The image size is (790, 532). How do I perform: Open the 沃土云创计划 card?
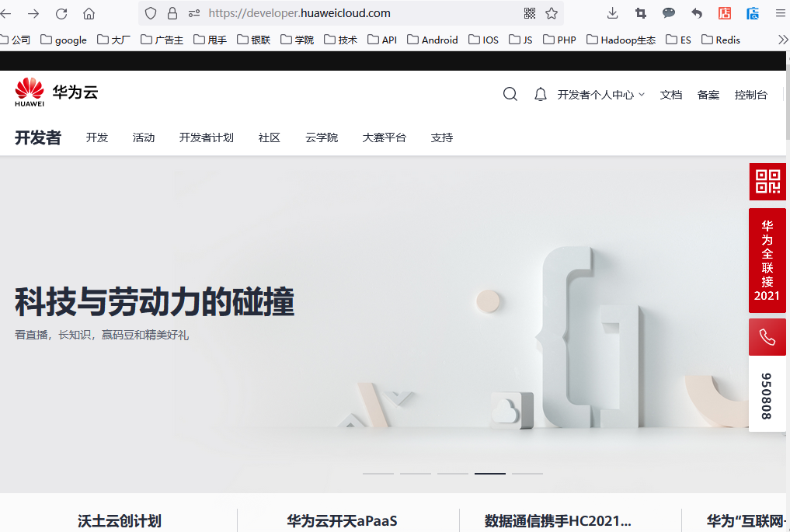120,521
